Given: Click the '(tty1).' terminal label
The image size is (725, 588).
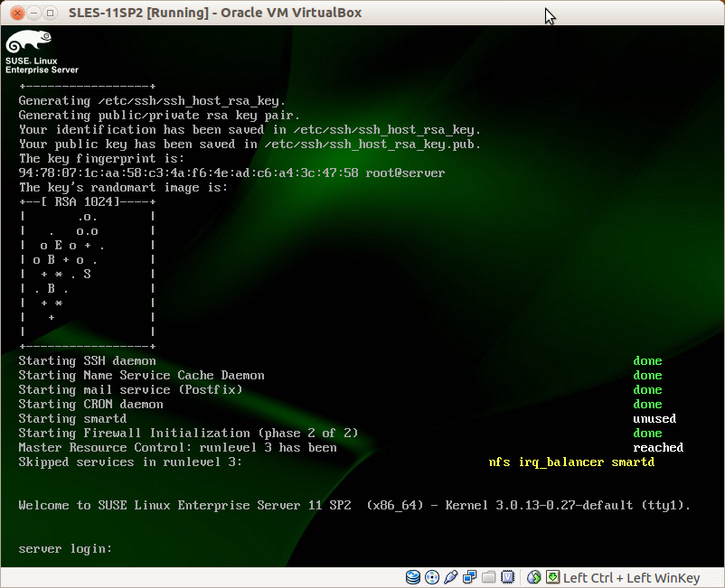Looking at the screenshot, I should pyautogui.click(x=666, y=505).
